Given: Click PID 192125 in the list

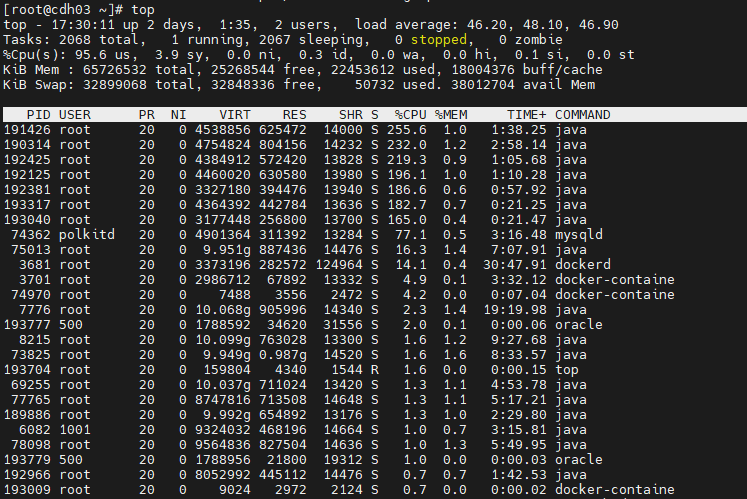Looking at the screenshot, I should 27,175.
